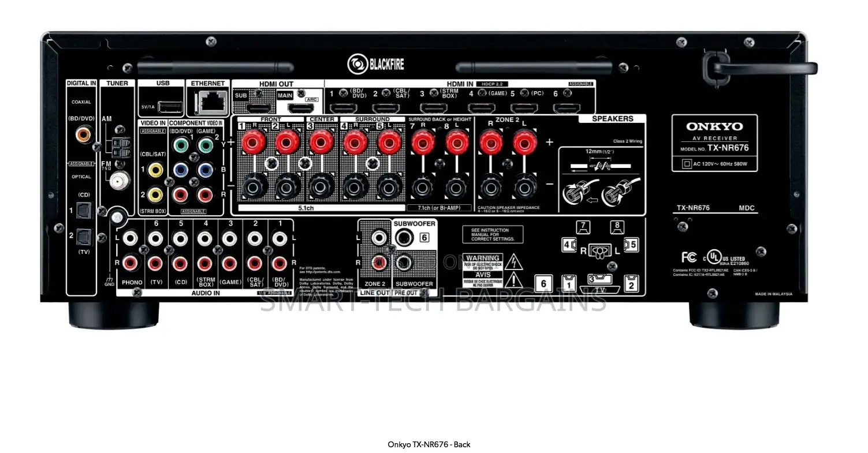Select front speaker 1 icon in diagram
The height and width of the screenshot is (453, 868).
tap(569, 283)
